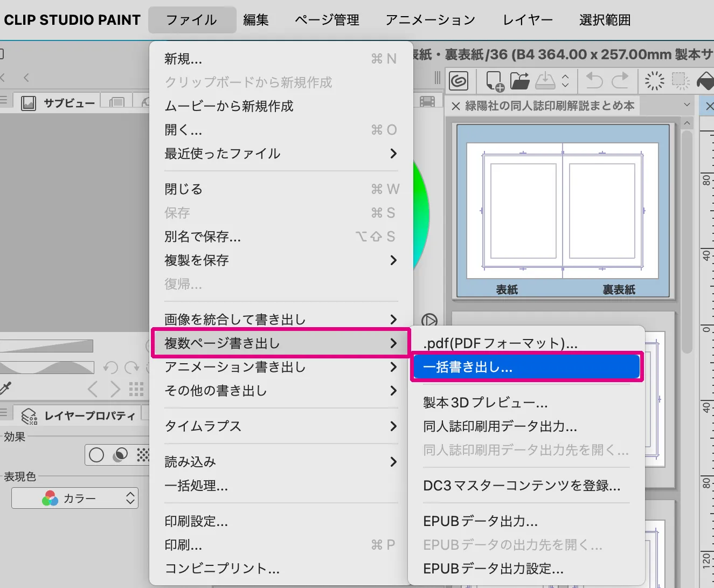This screenshot has width=714, height=588.
Task: Open the document tab list chevron
Action: point(687,105)
